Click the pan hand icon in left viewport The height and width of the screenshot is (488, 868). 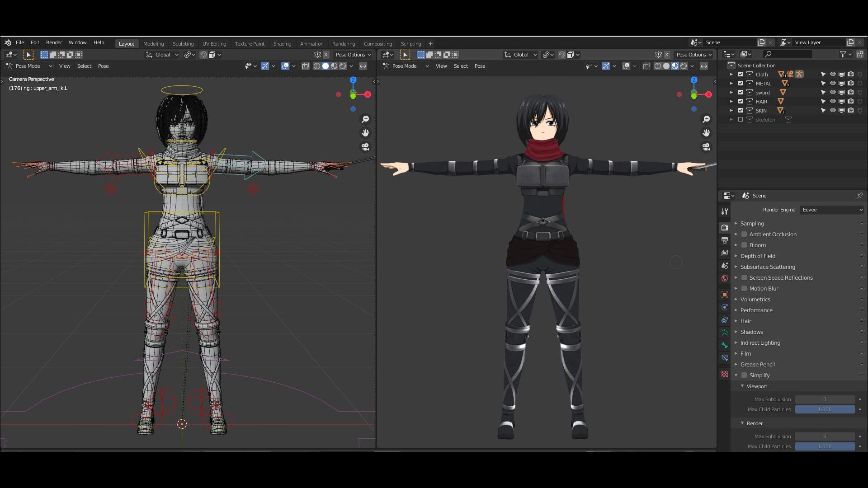point(365,133)
